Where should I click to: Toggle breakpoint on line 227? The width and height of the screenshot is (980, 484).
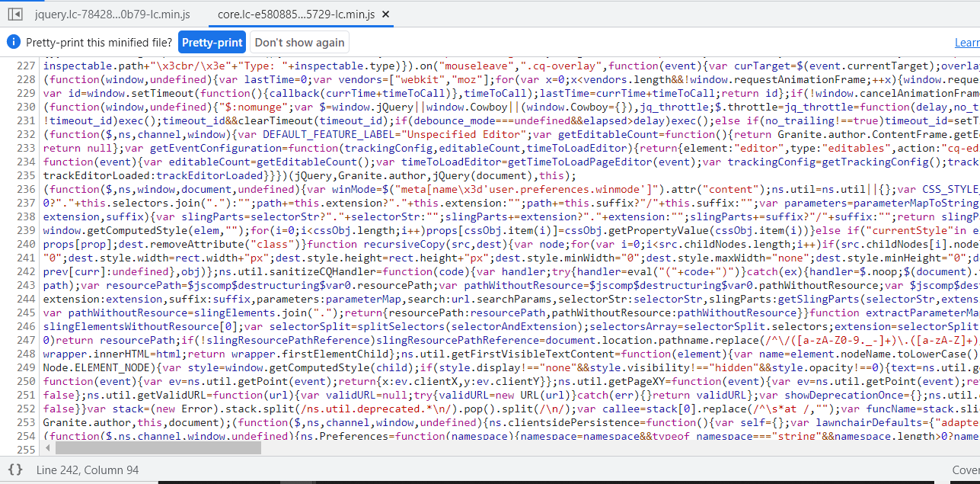point(26,66)
